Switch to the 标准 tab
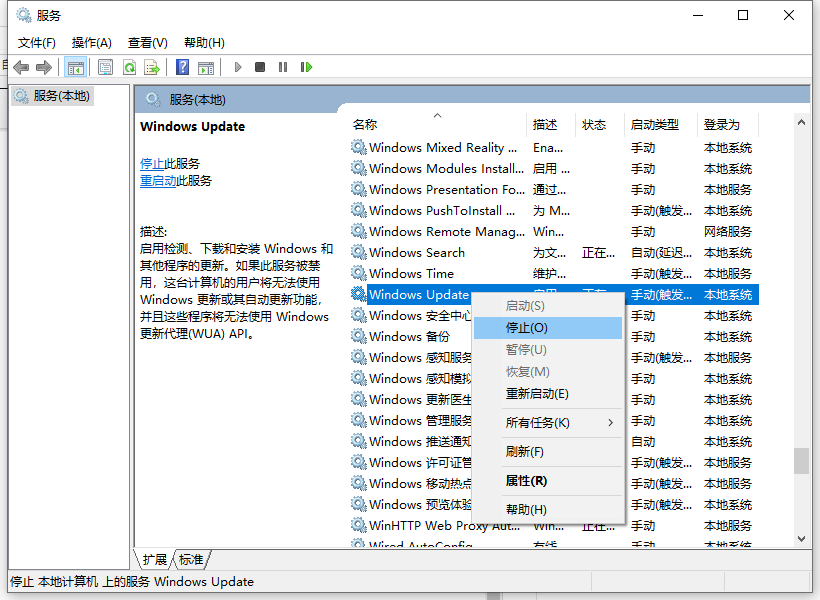 [191, 560]
